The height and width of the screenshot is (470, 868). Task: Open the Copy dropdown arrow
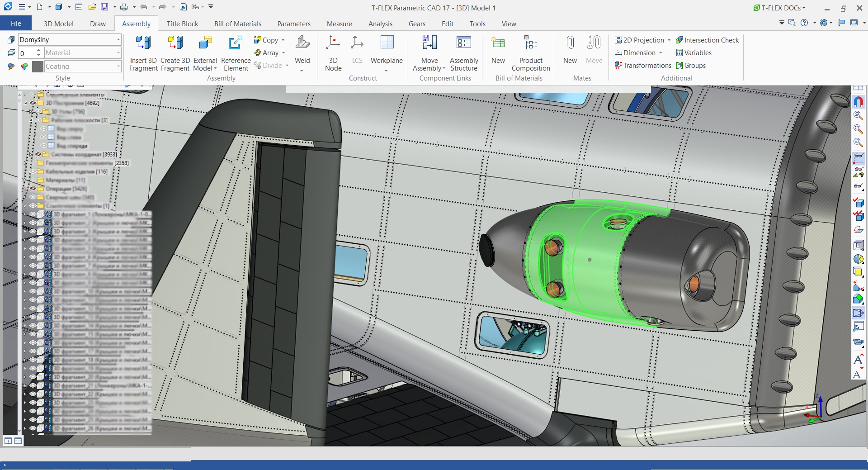(x=283, y=40)
